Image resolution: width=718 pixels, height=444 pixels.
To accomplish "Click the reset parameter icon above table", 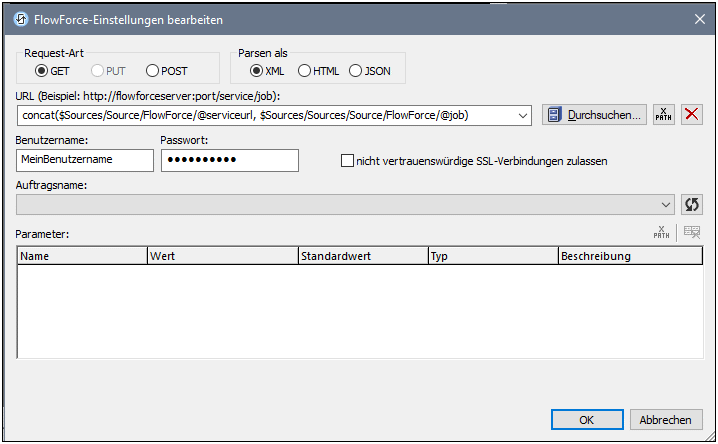I will pyautogui.click(x=691, y=233).
